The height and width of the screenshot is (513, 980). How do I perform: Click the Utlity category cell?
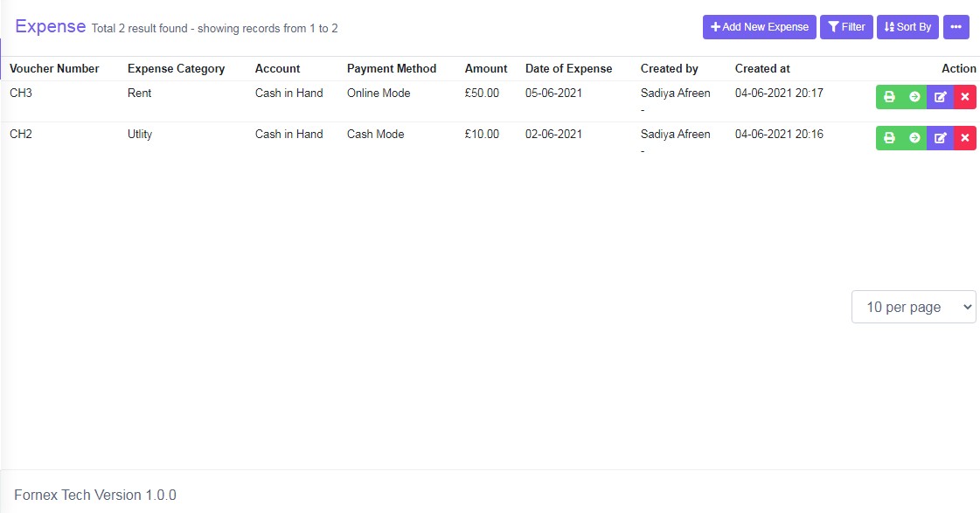(140, 135)
